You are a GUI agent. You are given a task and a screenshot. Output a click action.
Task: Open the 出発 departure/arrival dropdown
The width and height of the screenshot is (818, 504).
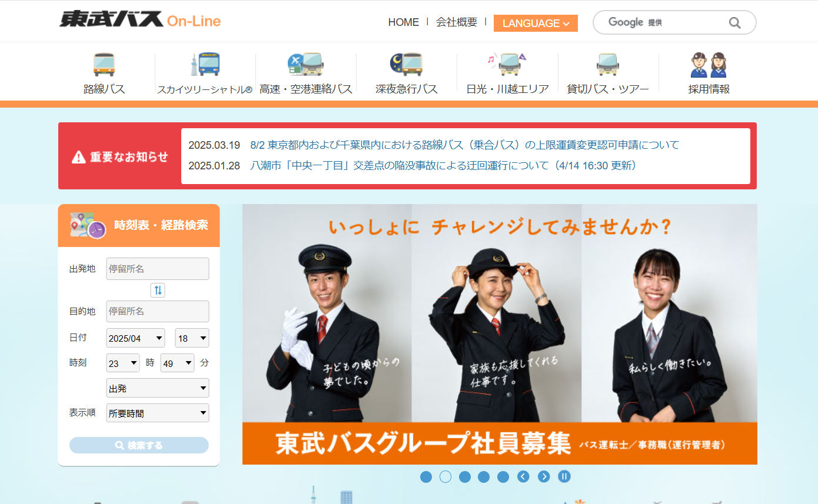[158, 388]
